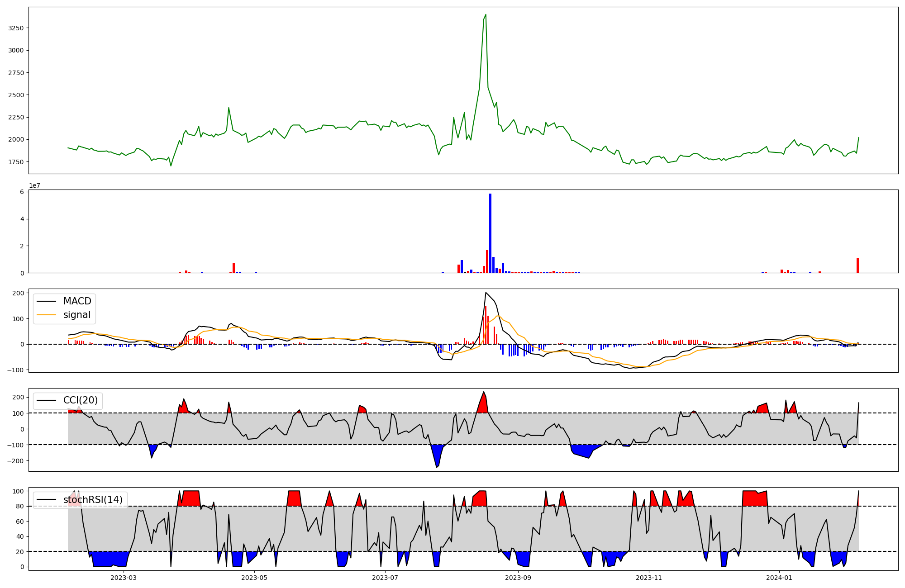The width and height of the screenshot is (905, 588).
Task: Click the CCI(20) legend entry
Action: click(80, 400)
